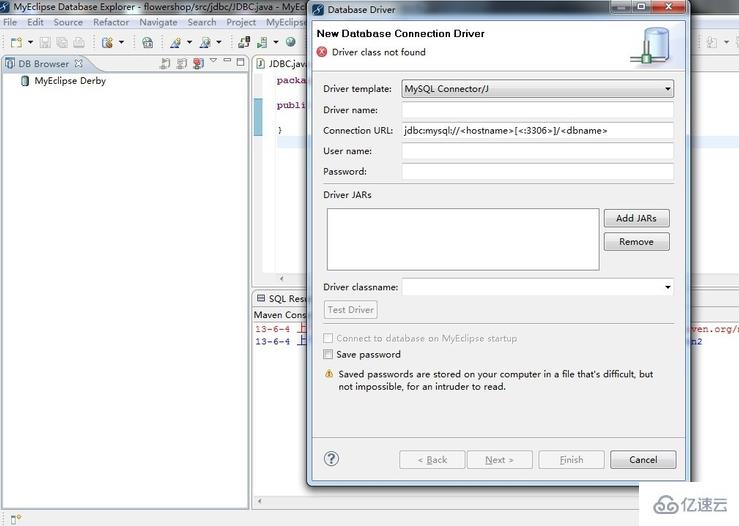This screenshot has width=739, height=526.
Task: Open the New wizard dropdown arrow
Action: point(31,42)
